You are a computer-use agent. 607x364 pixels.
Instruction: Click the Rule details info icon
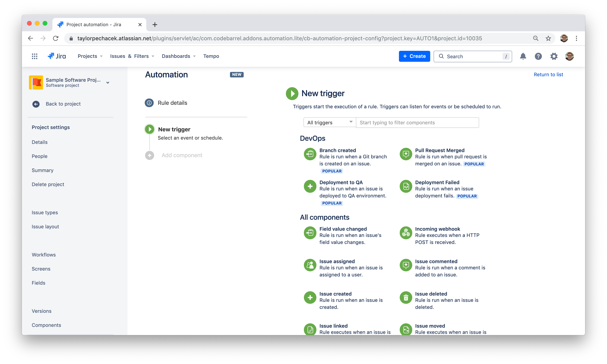[x=149, y=103]
